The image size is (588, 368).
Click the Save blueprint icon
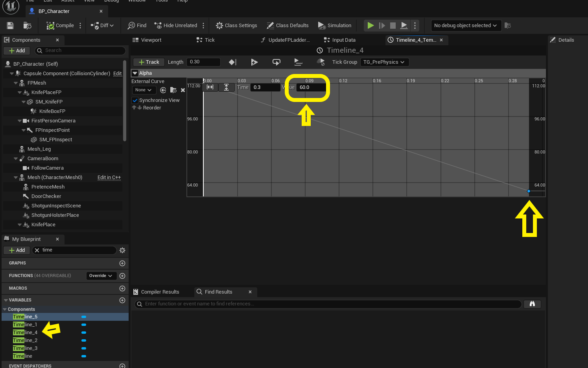(x=10, y=26)
